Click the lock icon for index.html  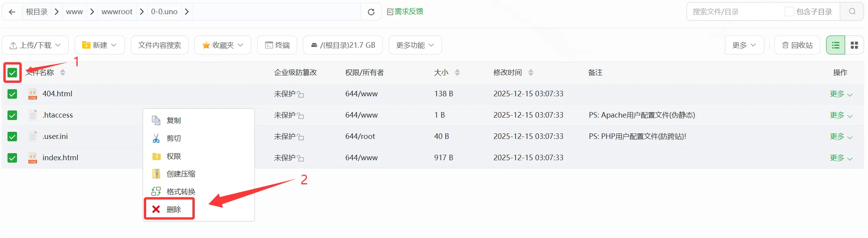click(x=301, y=158)
